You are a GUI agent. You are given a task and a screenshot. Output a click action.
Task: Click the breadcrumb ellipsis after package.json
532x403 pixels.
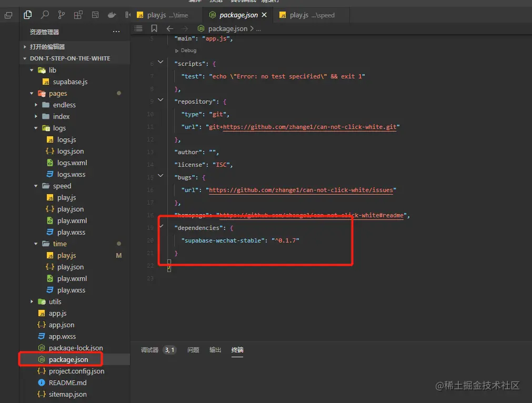click(258, 29)
